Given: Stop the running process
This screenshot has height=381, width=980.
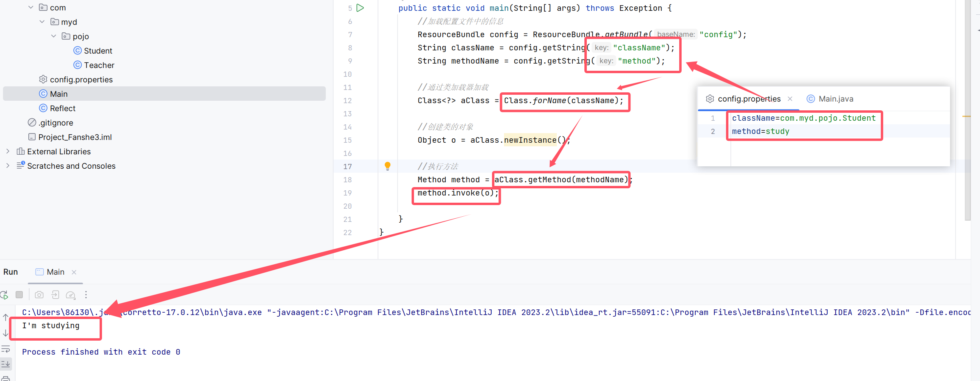Looking at the screenshot, I should (x=19, y=295).
